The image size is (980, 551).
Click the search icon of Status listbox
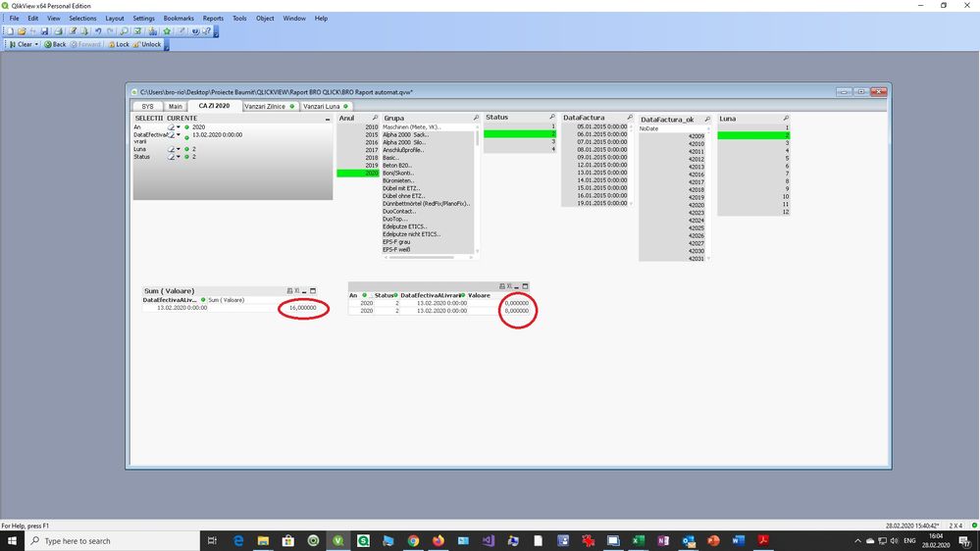tap(552, 117)
